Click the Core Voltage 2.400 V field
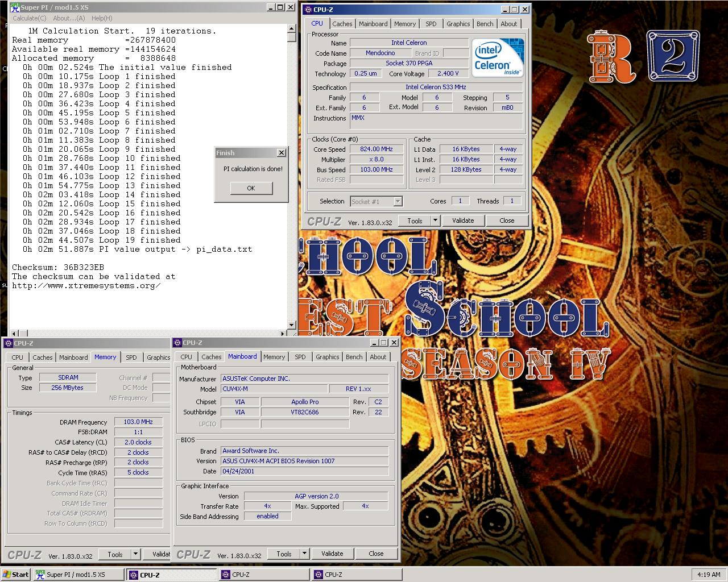Viewport: 728px width, 582px height. point(448,73)
